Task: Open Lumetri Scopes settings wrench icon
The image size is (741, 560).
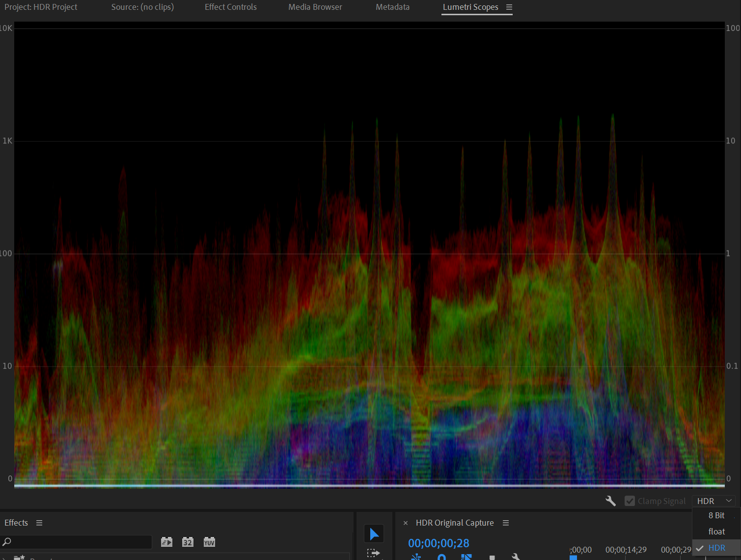Action: pyautogui.click(x=610, y=501)
